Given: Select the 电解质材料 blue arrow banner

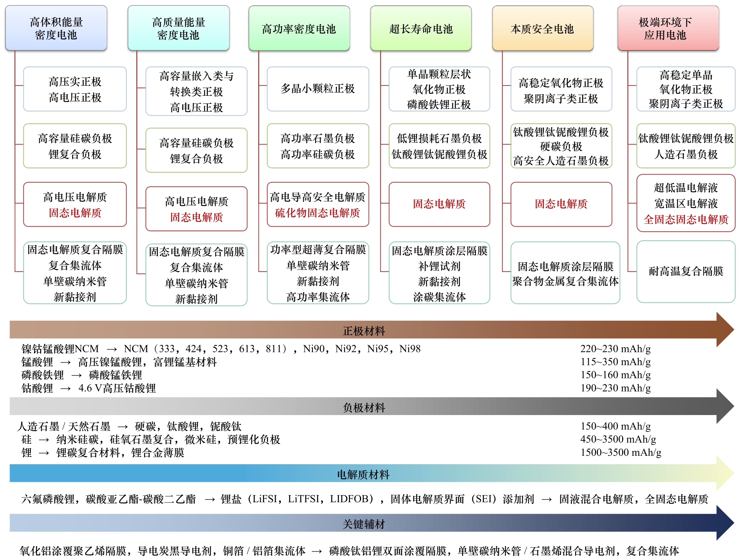Looking at the screenshot, I should click(x=363, y=474).
